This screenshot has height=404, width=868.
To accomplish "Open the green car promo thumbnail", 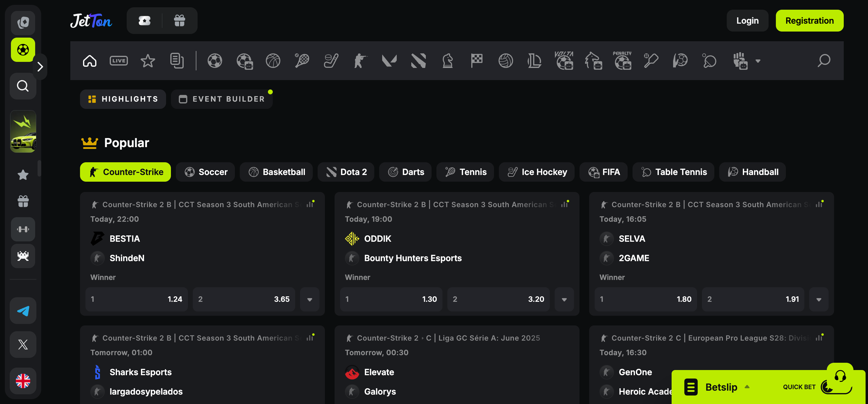I will [23, 132].
